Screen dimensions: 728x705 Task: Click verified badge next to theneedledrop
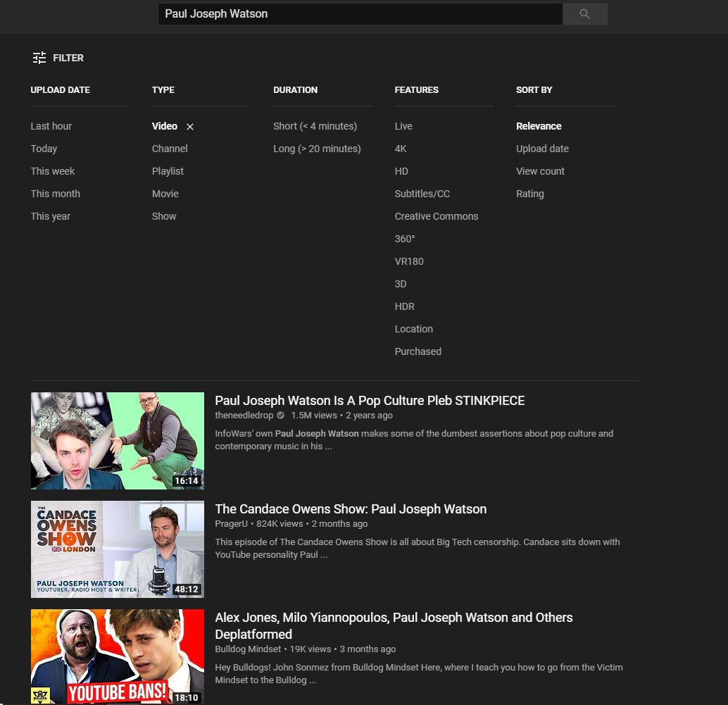coord(280,416)
